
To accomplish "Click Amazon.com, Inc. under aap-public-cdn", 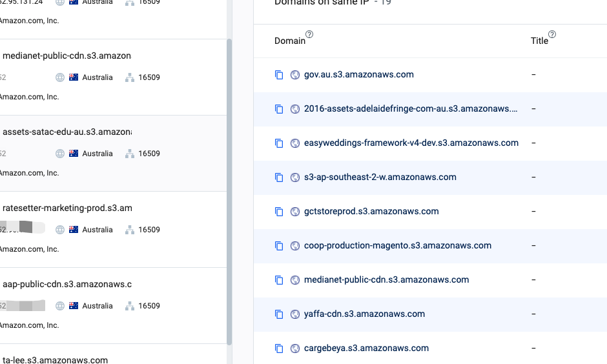I will 29,325.
